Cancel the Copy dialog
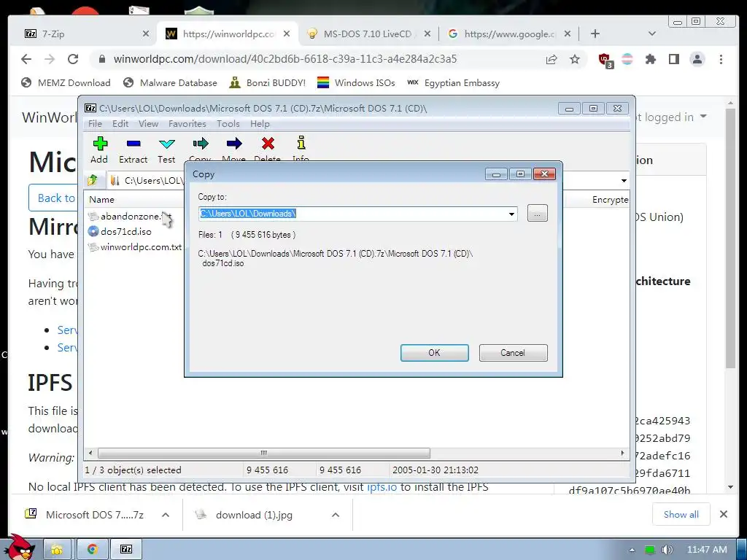The height and width of the screenshot is (560, 747). 513,353
